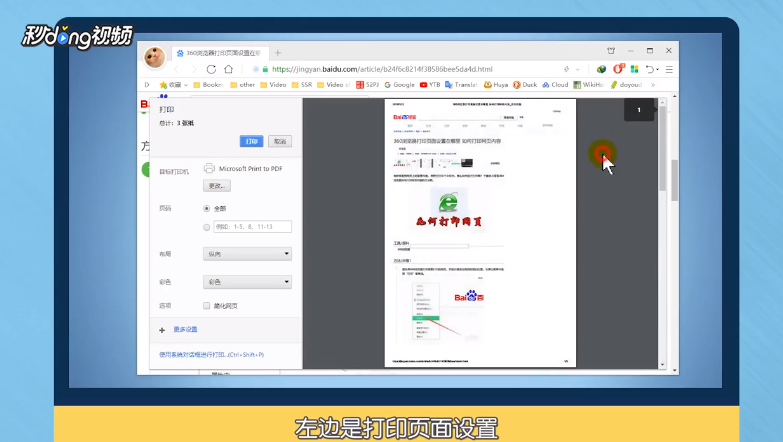Click the URL address bar

click(x=382, y=69)
